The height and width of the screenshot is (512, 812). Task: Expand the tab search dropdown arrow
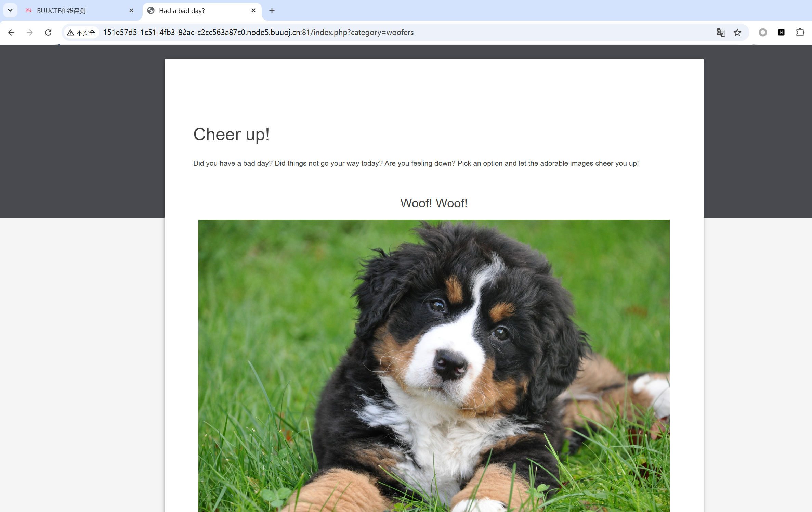(10, 11)
